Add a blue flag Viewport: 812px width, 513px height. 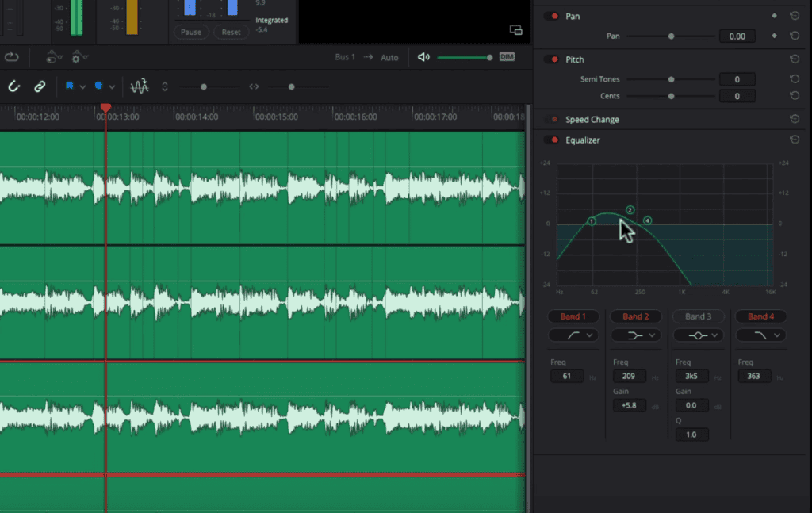tap(70, 86)
